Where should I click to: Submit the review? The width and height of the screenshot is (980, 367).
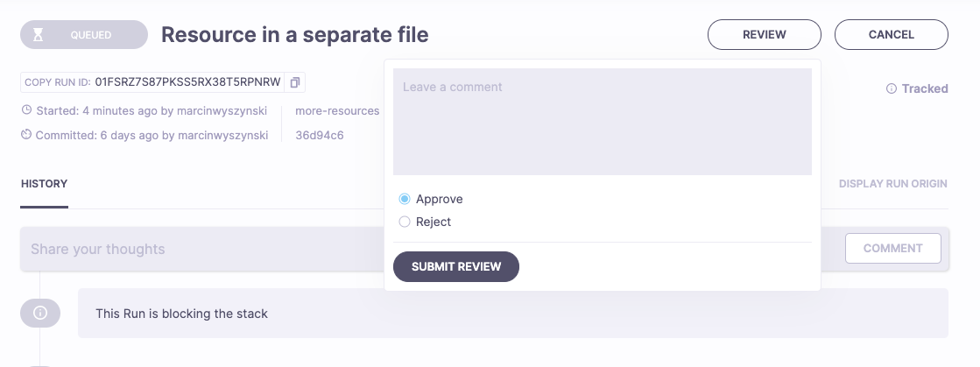(456, 266)
